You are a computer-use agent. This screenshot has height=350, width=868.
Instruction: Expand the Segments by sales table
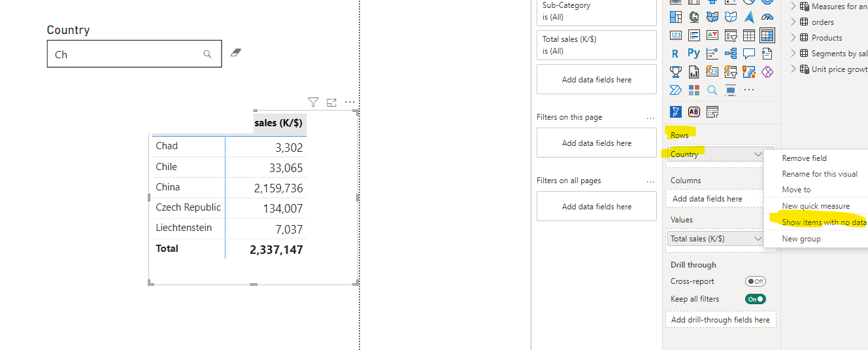tap(793, 54)
